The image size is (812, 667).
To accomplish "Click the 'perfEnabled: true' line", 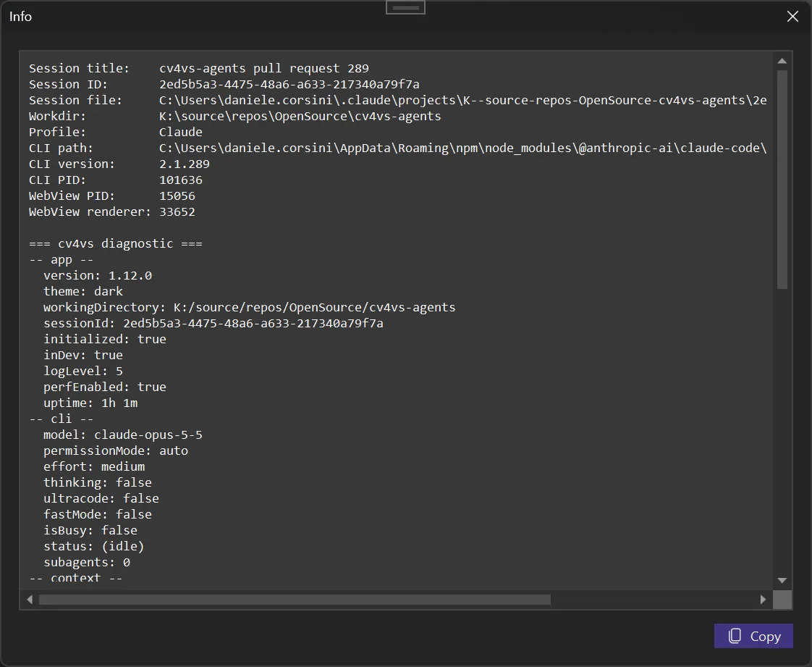I will tap(105, 387).
